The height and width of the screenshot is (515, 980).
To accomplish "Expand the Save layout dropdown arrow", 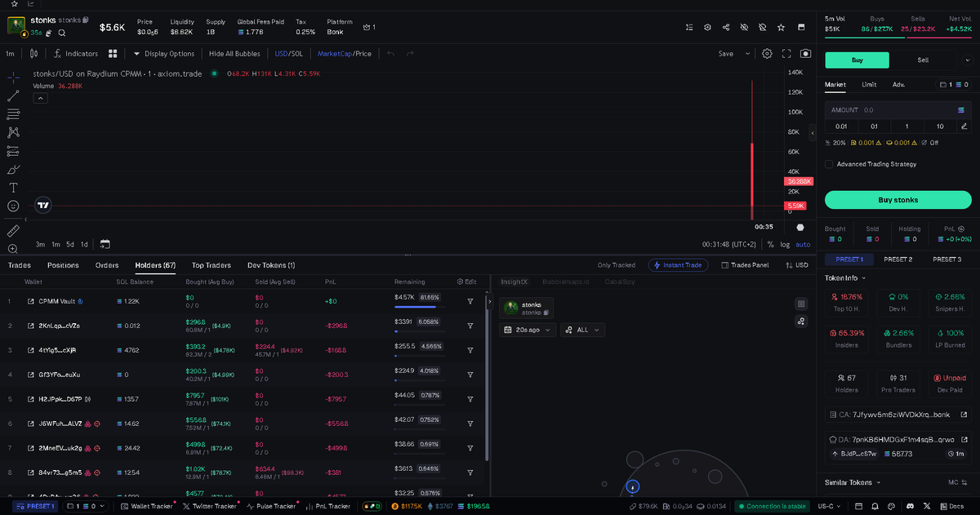I will [x=747, y=54].
